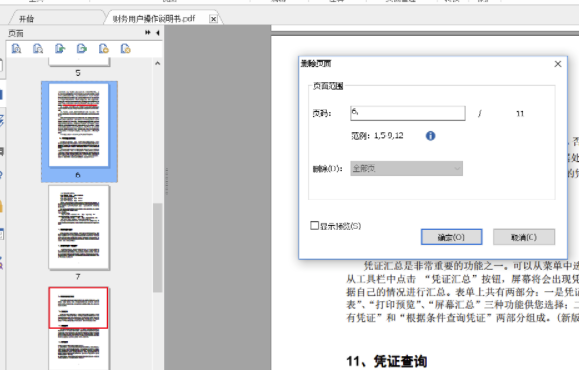The height and width of the screenshot is (370, 579).
Task: Click the thumbnail panel scroll-up arrow
Action: tap(158, 64)
